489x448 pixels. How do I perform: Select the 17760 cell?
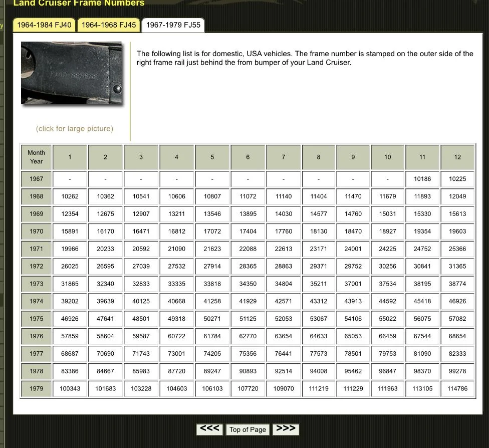(x=284, y=232)
